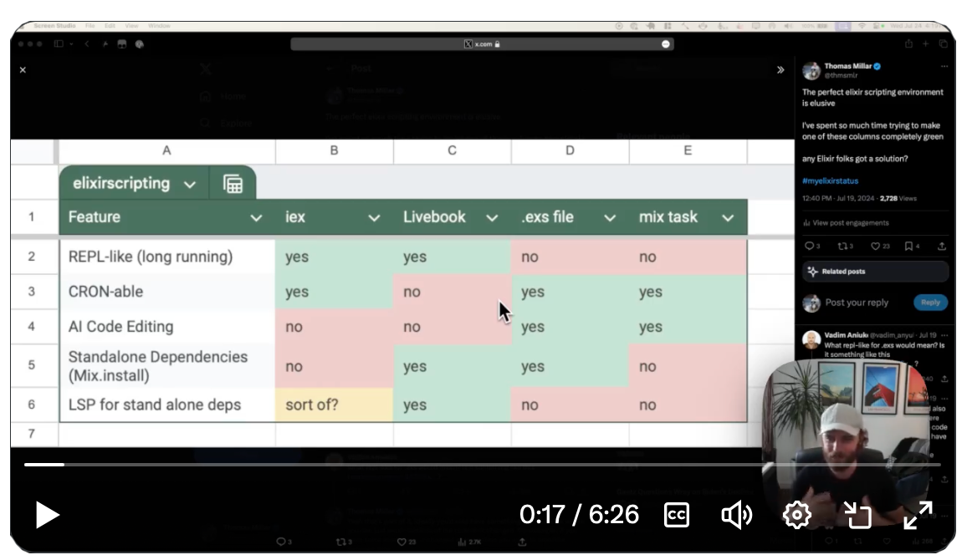Turn on closed captions
Image resolution: width=967 pixels, height=560 pixels.
tap(677, 515)
